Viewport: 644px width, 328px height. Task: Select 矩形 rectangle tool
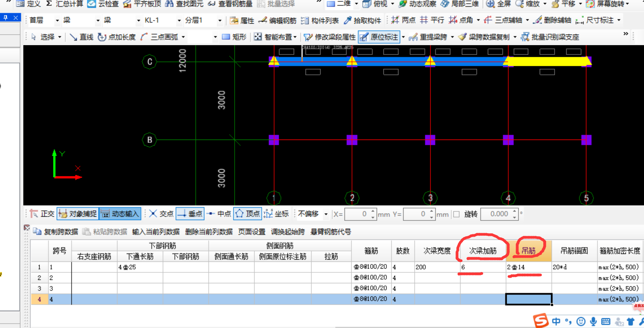pyautogui.click(x=234, y=37)
